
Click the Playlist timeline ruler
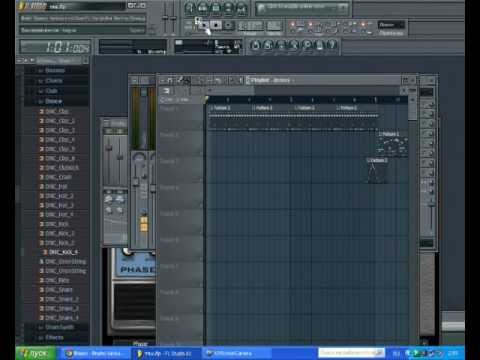tap(307, 99)
